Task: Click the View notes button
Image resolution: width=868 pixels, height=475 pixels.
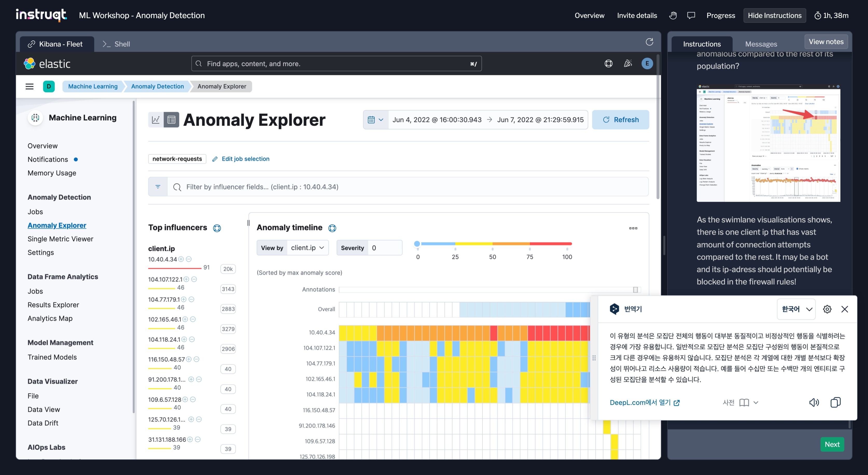Action: coord(826,41)
